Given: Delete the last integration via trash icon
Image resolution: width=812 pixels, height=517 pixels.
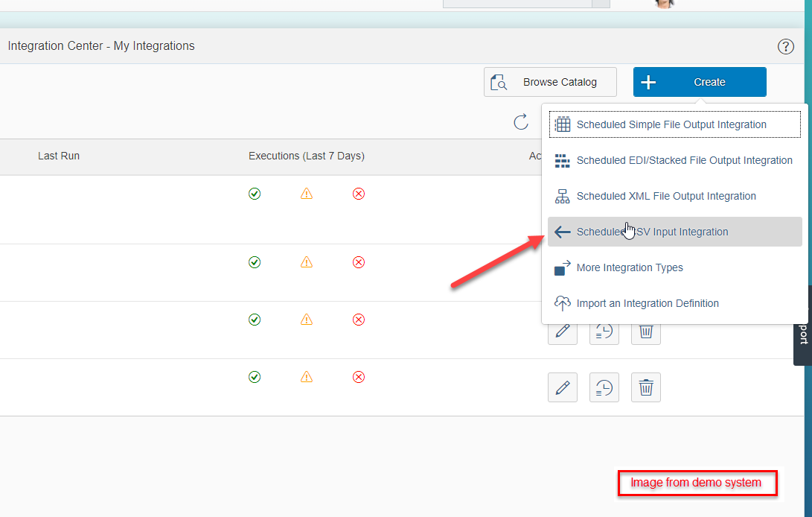Looking at the screenshot, I should 646,387.
